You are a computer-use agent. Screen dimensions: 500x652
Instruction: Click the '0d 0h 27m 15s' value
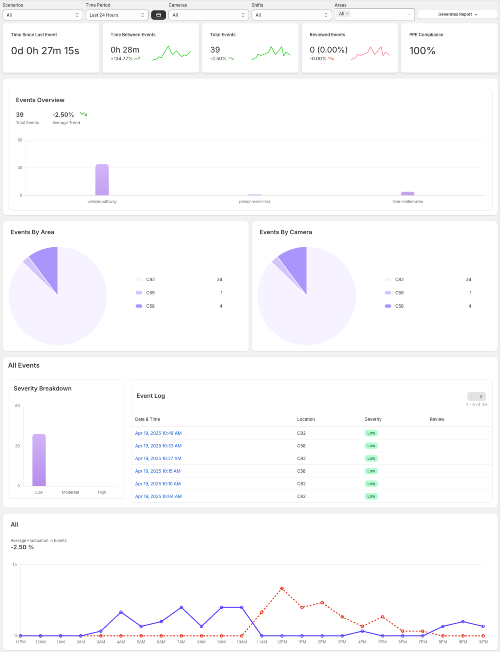pos(45,51)
